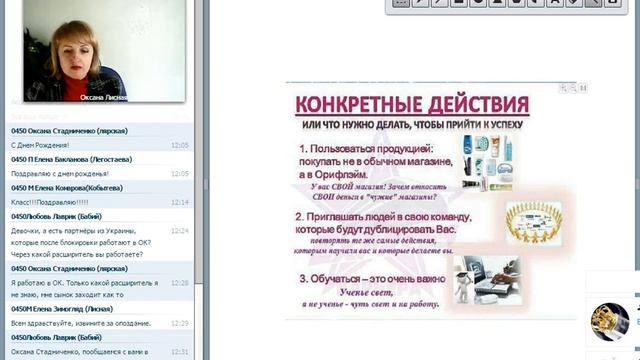Select message 'Я работаю в ОК. Только какой расширитель я'
Image resolution: width=640 pixels, height=360 pixels.
(x=84, y=283)
